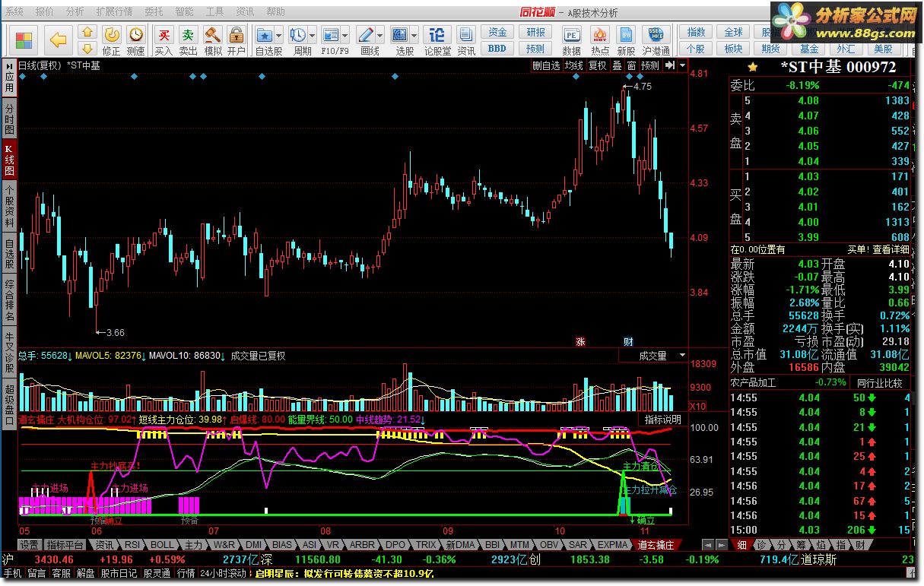Click the down arrow page icon
This screenshot has height=586, width=924.
point(87,49)
